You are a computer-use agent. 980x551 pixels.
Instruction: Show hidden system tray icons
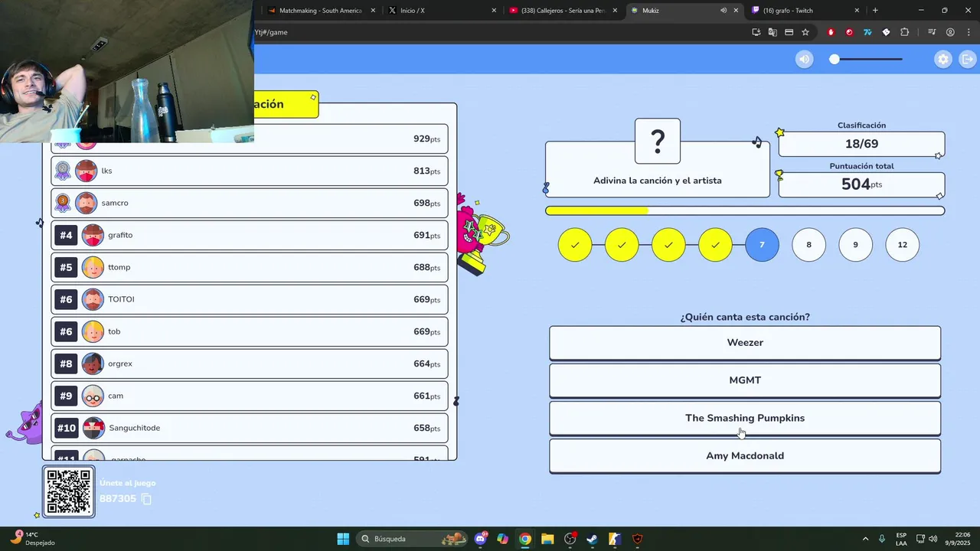click(865, 539)
